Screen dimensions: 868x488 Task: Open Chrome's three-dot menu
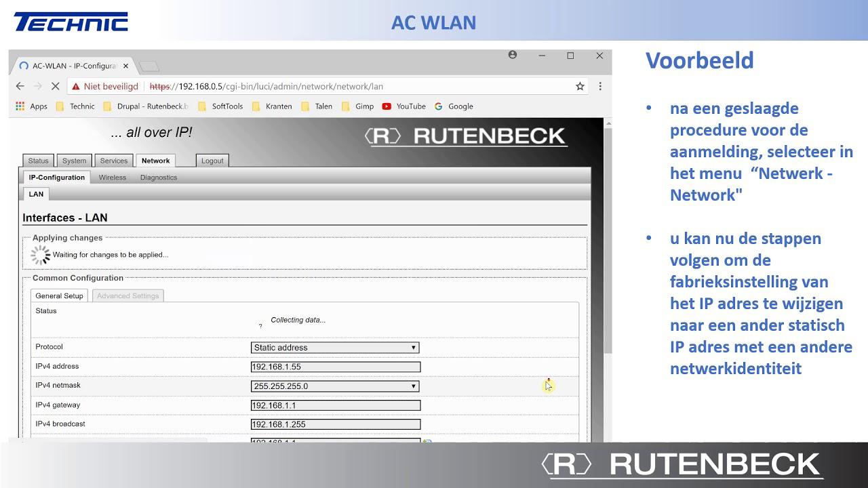600,86
